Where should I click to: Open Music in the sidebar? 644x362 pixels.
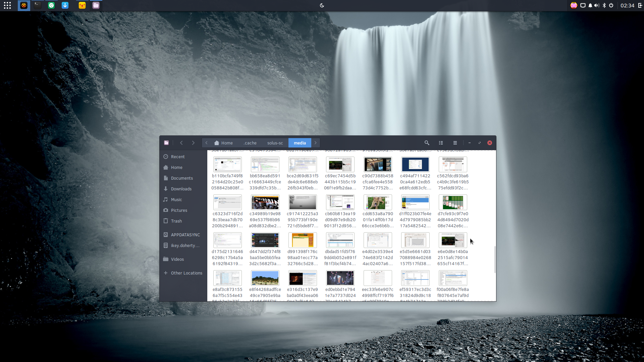183,199
